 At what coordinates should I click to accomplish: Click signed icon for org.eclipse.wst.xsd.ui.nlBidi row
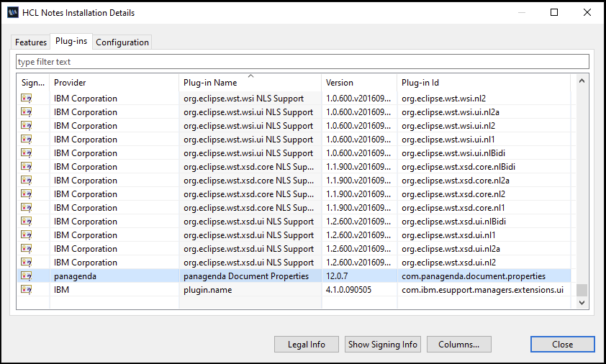click(27, 221)
